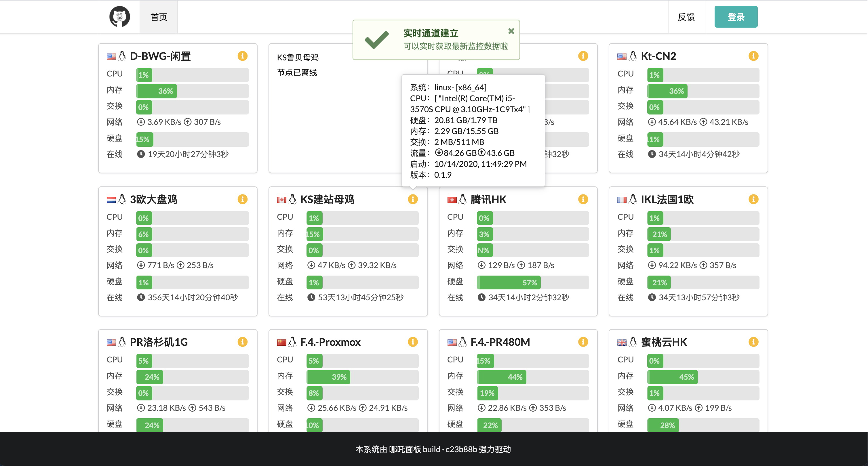Click the info icon on KS建站母鸡 card
The width and height of the screenshot is (868, 466).
pos(413,199)
